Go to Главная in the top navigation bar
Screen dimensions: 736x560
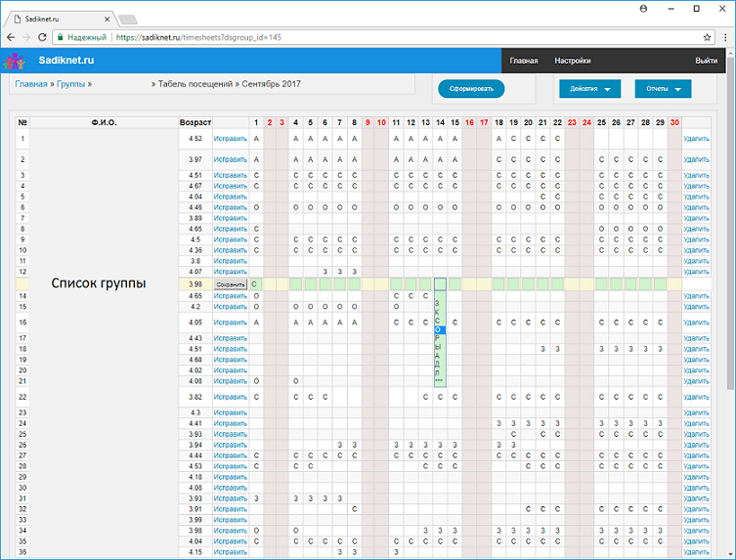(x=524, y=61)
